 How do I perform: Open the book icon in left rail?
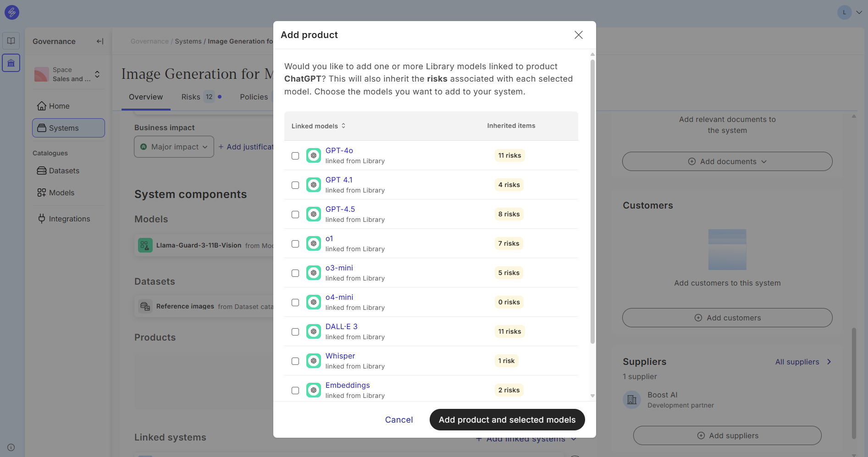(11, 41)
